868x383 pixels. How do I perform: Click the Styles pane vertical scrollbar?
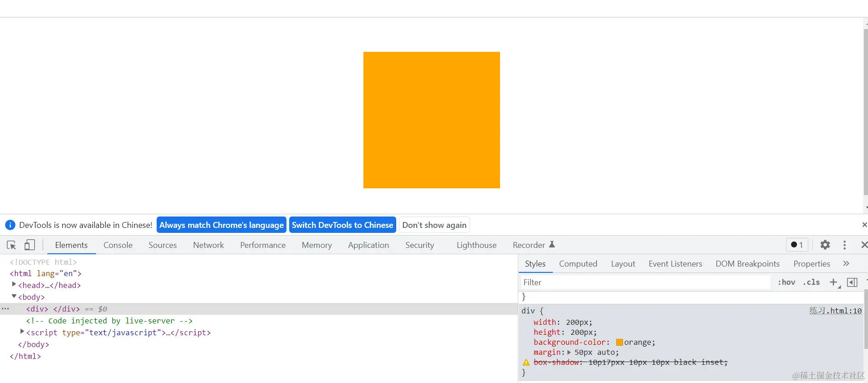865,318
